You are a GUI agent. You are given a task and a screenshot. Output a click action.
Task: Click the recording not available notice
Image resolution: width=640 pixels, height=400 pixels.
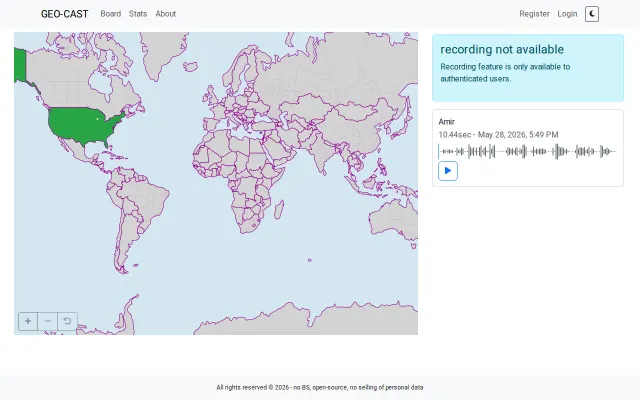click(x=528, y=68)
